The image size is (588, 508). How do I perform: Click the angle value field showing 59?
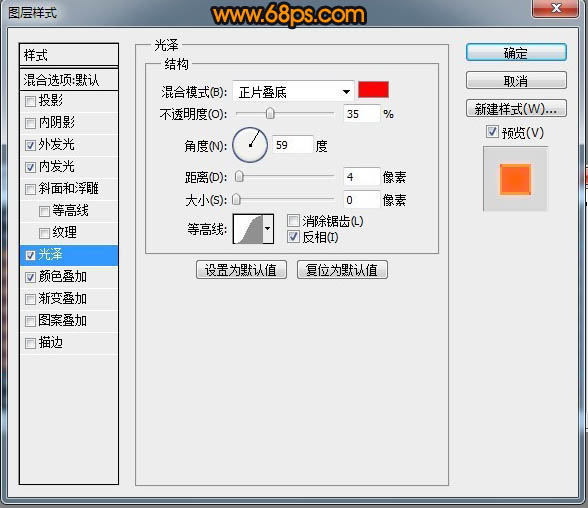click(292, 145)
